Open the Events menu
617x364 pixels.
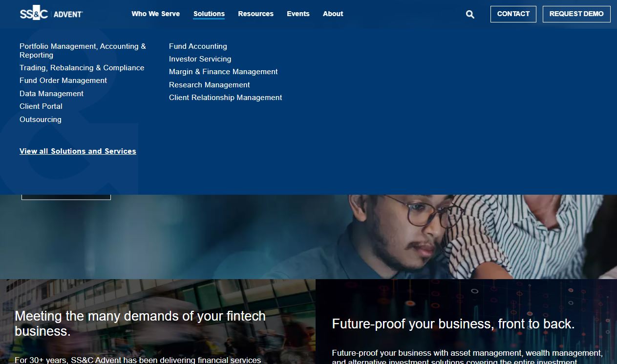298,14
